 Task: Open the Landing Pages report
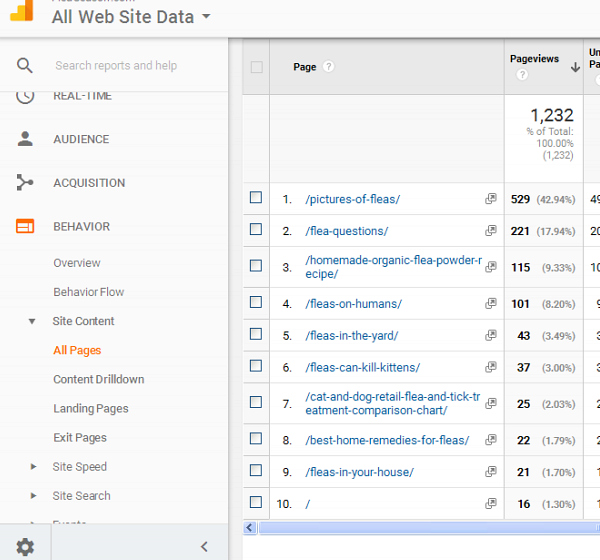[x=90, y=408]
